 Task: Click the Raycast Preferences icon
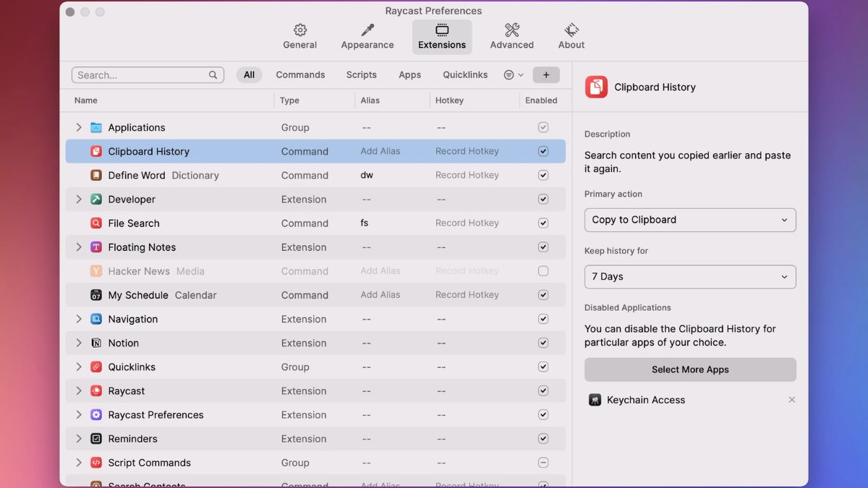[x=96, y=414]
